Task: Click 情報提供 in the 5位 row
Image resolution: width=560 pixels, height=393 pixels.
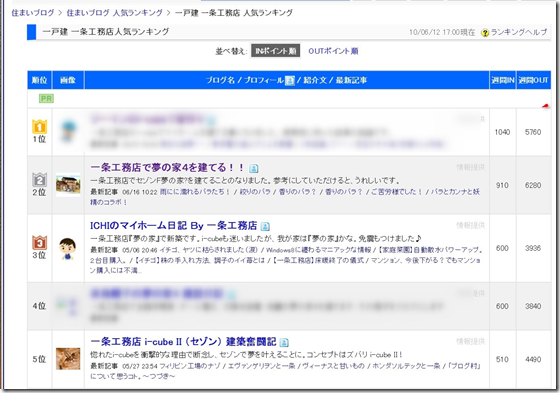Action: [x=470, y=342]
